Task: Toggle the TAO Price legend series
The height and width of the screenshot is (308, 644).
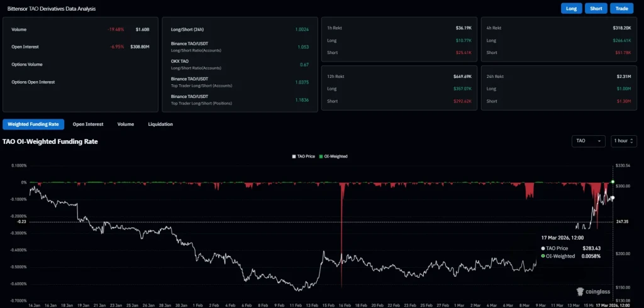Action: (303, 157)
